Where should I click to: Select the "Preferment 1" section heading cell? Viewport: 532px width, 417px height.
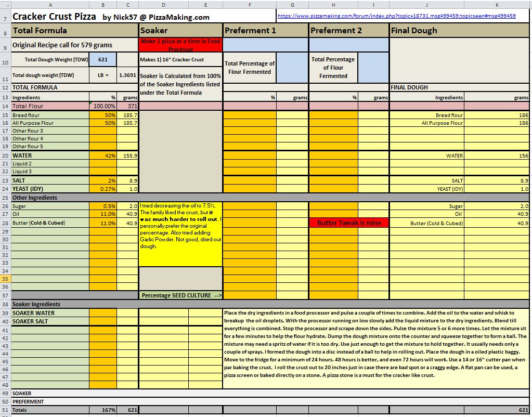tap(266, 30)
